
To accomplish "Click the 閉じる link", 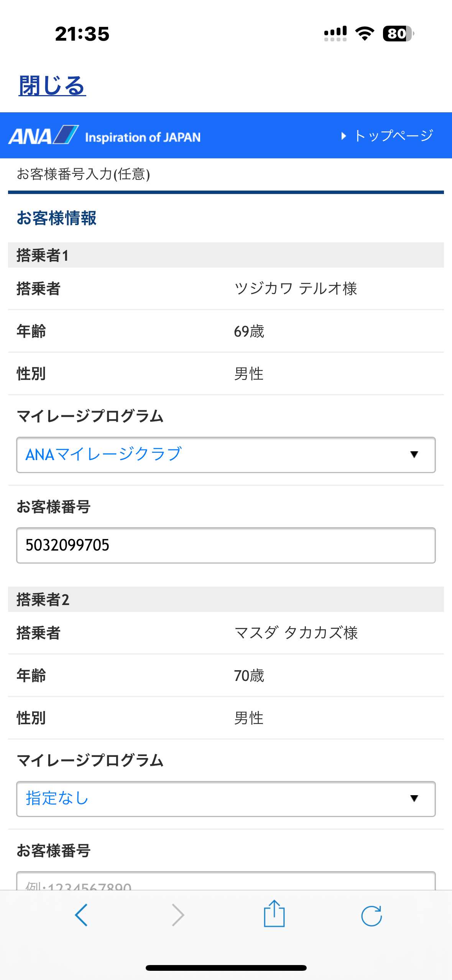I will [x=52, y=86].
